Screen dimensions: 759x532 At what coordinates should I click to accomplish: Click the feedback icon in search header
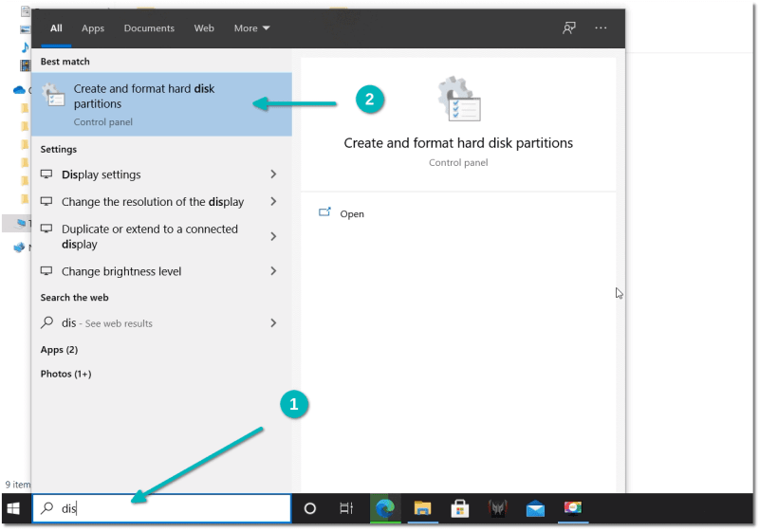[x=569, y=28]
